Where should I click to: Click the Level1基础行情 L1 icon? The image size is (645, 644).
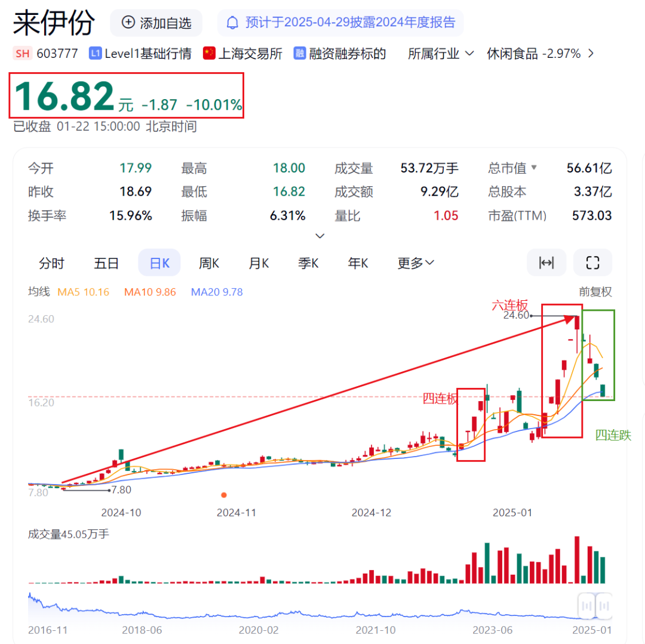(96, 54)
